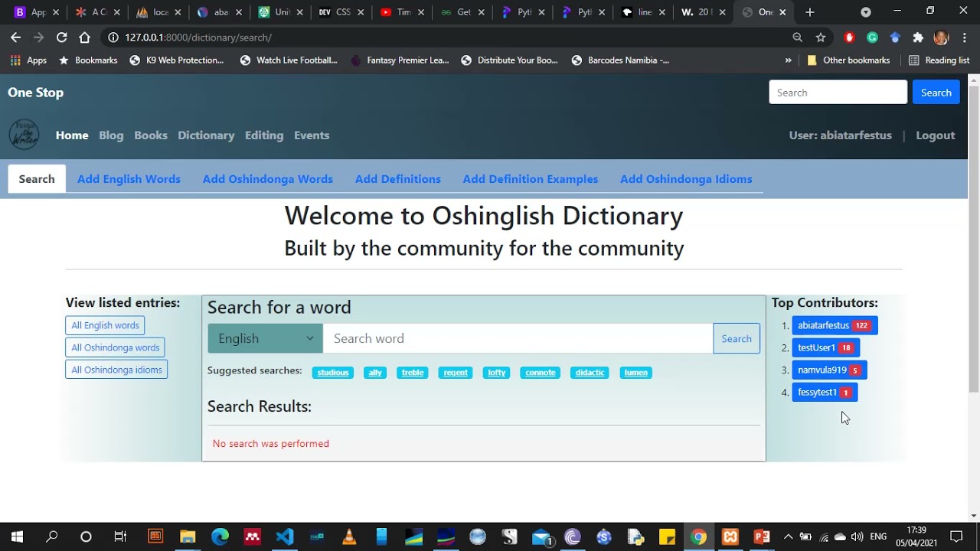View All Oshindonga words

point(115,347)
